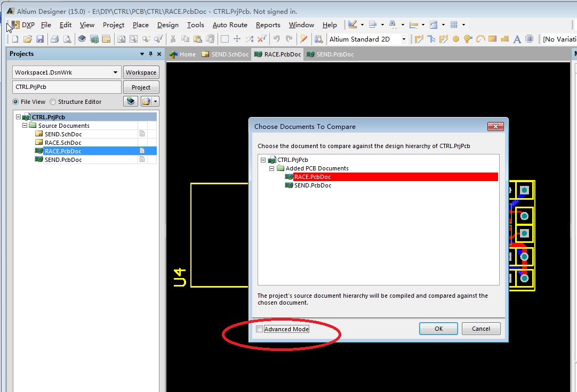Collapse the Source Documents folder

point(25,125)
